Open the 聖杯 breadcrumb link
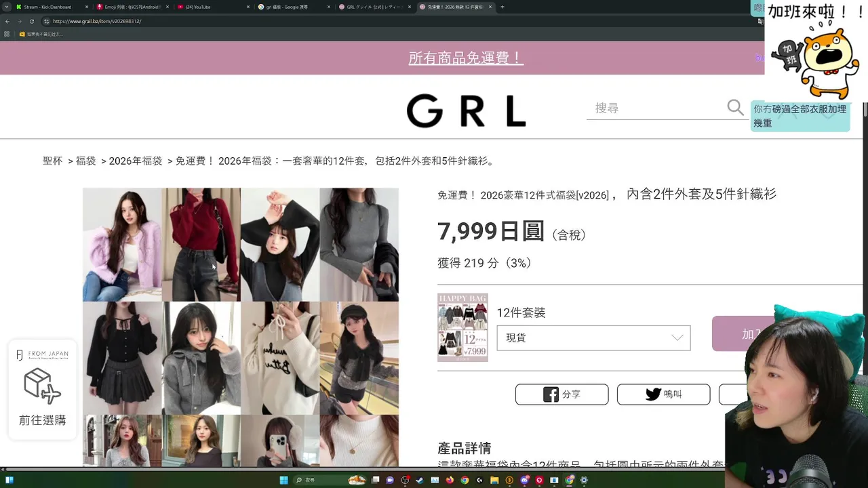The height and width of the screenshot is (488, 868). tap(52, 161)
